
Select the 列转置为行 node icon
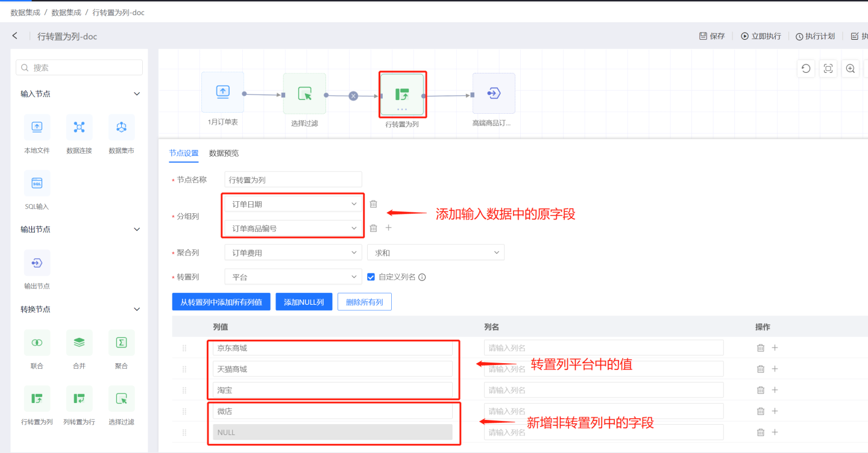coord(79,398)
